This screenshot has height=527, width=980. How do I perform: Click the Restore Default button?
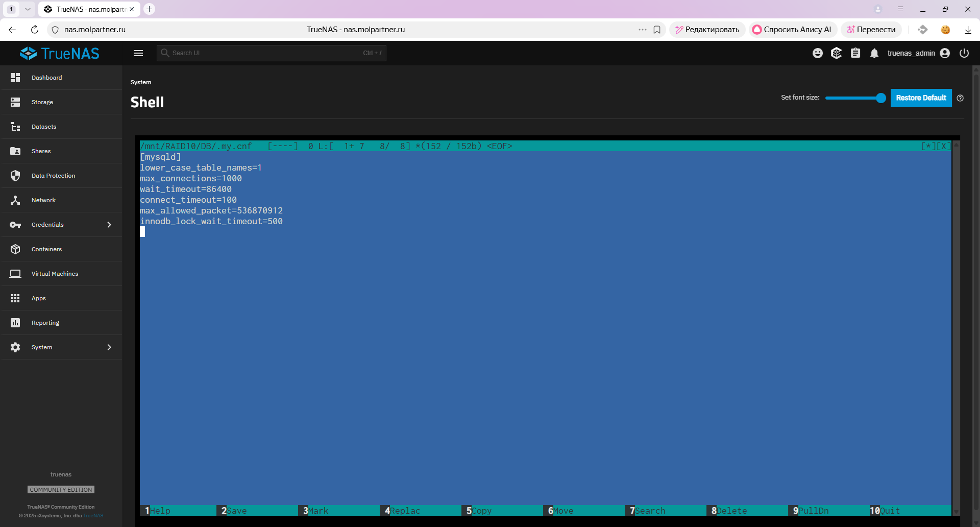tap(921, 98)
